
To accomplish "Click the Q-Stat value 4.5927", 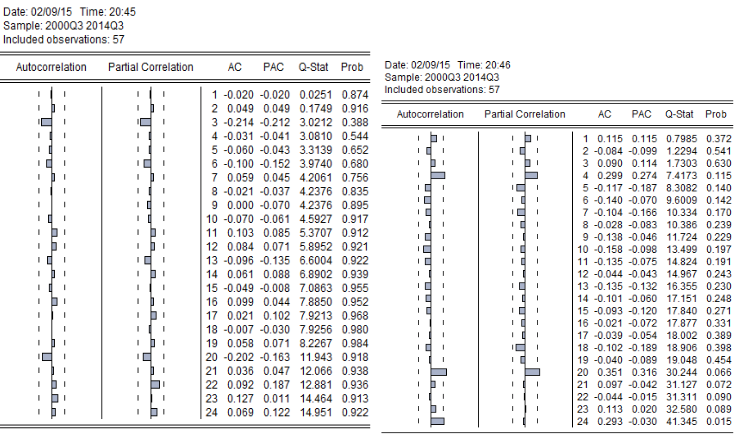I will [x=316, y=219].
